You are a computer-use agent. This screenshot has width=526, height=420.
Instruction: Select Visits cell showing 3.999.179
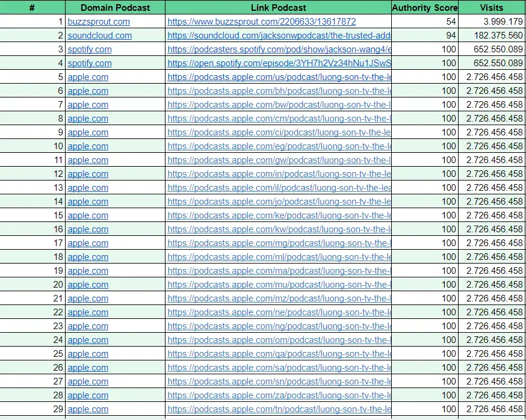pyautogui.click(x=492, y=22)
